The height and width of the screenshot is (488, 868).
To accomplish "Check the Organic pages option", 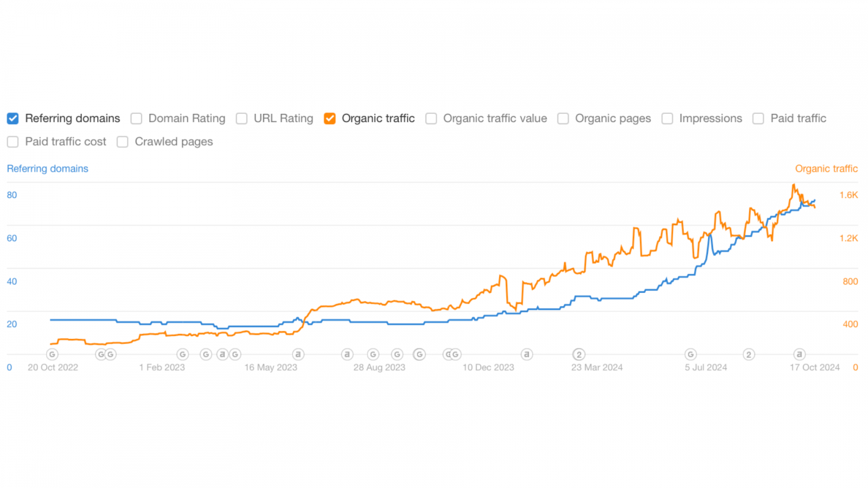I will [563, 118].
